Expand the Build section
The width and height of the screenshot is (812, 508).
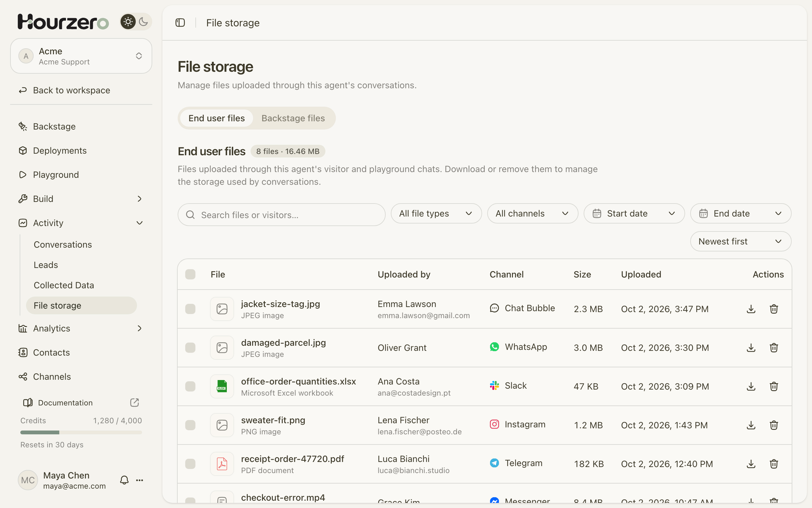click(x=81, y=199)
